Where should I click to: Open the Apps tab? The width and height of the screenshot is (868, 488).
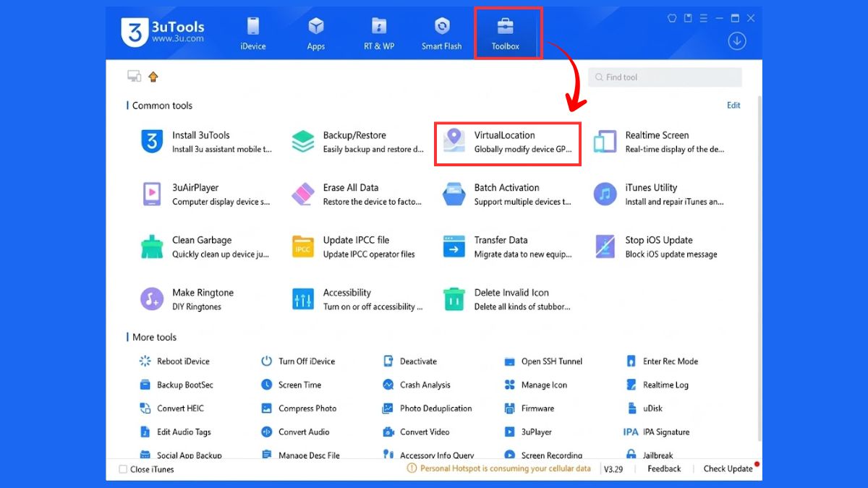coord(316,33)
